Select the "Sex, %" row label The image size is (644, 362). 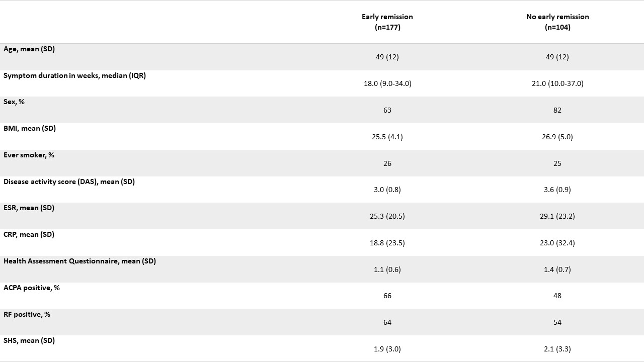coord(14,102)
